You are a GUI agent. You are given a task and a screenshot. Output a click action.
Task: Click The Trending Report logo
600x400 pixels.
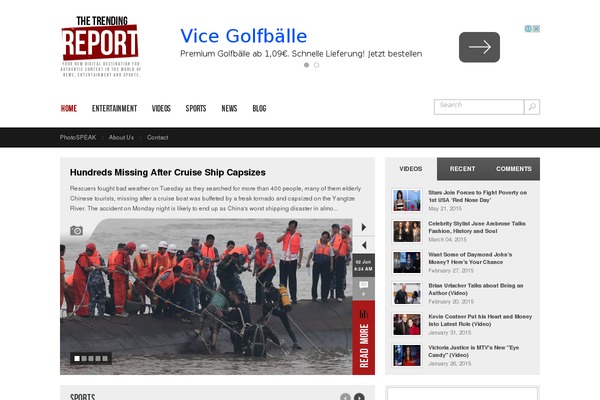click(101, 46)
